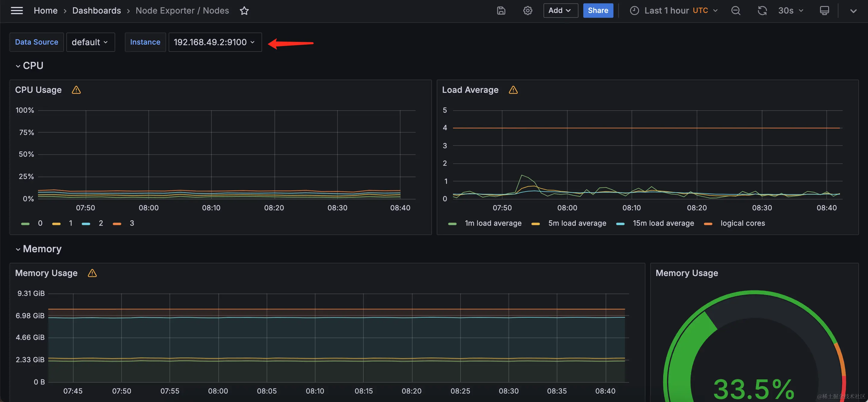The image size is (868, 402).
Task: Go to Dashboards breadcrumb
Action: (x=97, y=11)
